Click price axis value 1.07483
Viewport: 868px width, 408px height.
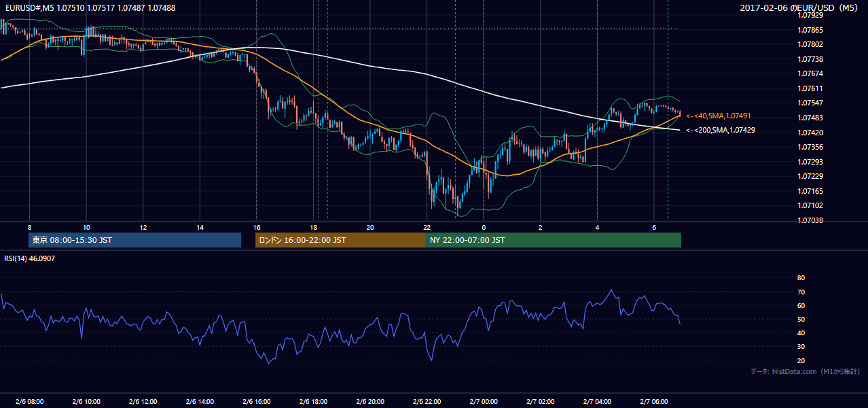click(x=812, y=118)
